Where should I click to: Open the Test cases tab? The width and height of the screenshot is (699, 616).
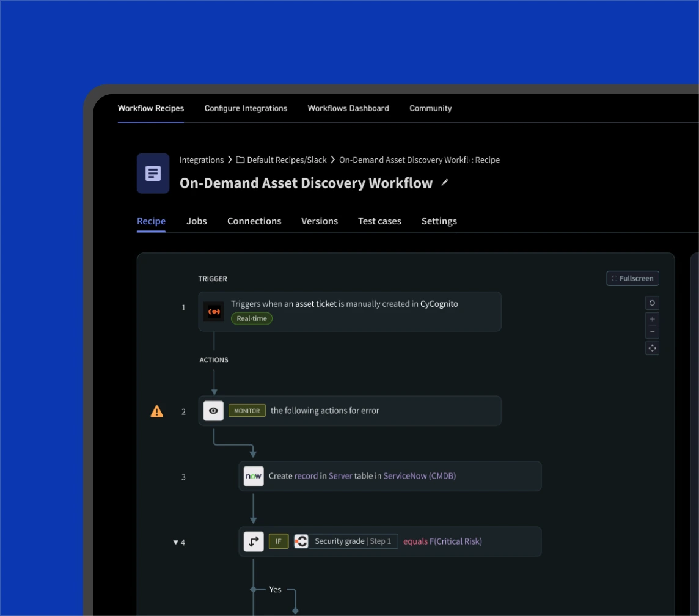(379, 221)
